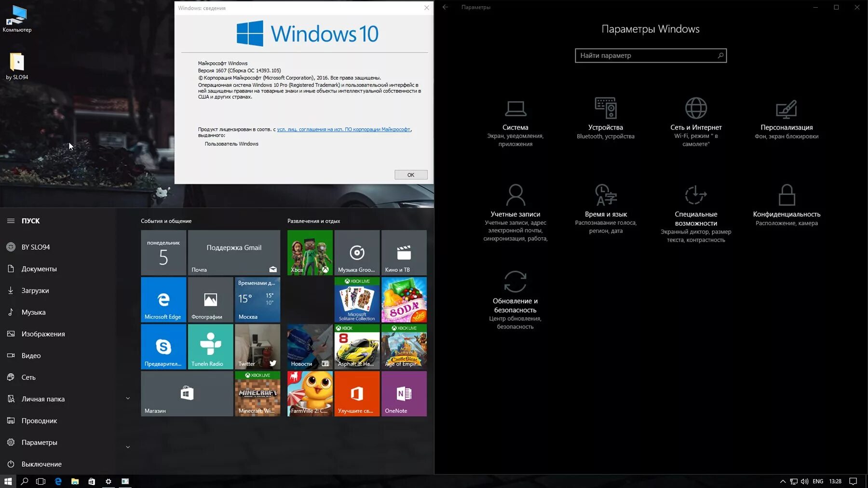This screenshot has width=868, height=488.
Task: Open the license agreement link
Action: 343,129
